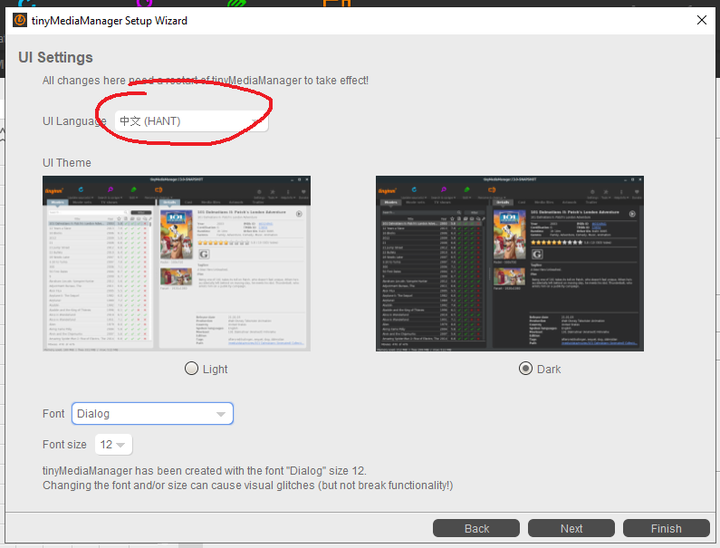Expand the Font dropdown showing Dialog

152,413
